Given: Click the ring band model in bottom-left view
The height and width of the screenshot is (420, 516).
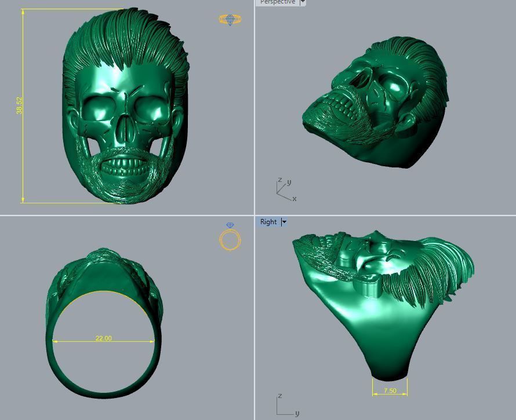Looking at the screenshot, I should tap(104, 323).
